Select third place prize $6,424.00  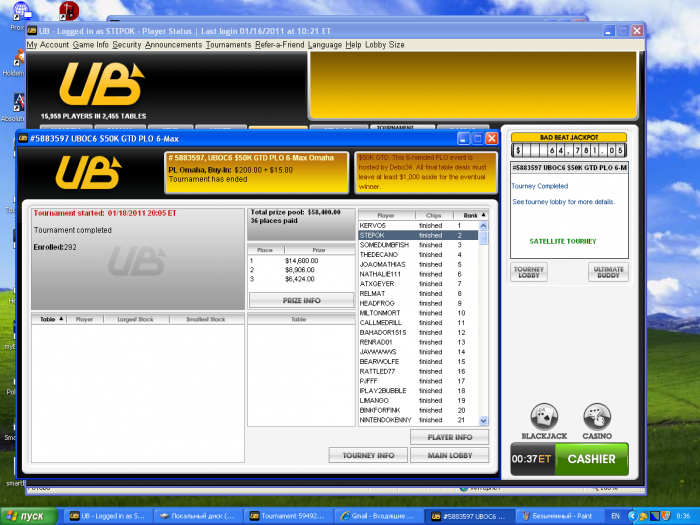(x=301, y=279)
